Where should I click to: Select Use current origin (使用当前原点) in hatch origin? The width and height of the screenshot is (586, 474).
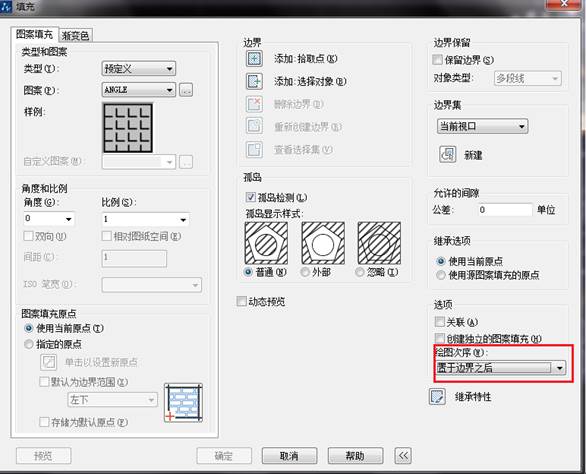pos(28,329)
